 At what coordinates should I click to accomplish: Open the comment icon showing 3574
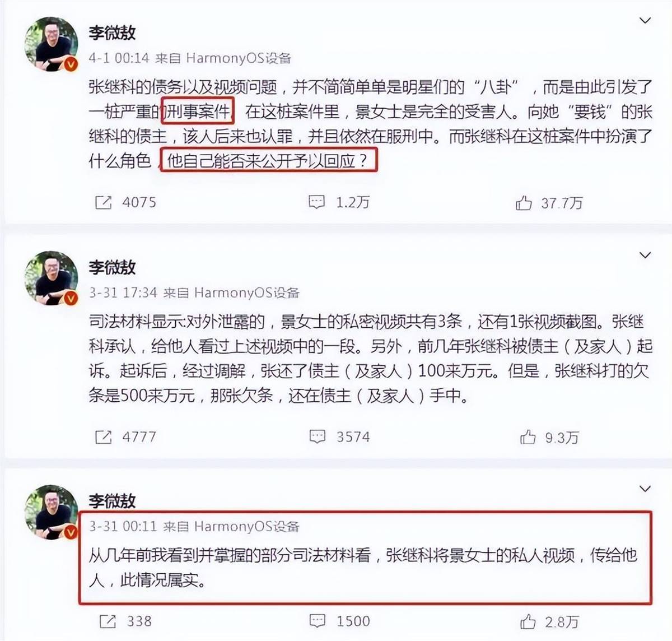coord(318,436)
